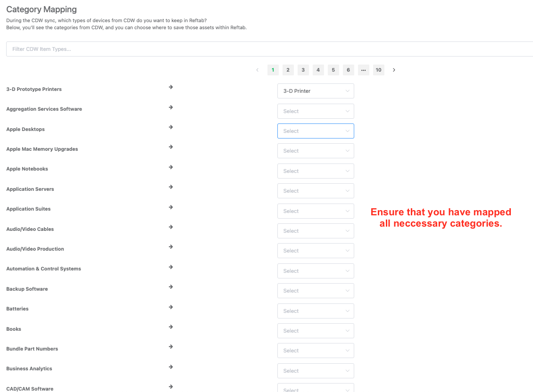533x392 pixels.
Task: Click the Category Mapping heading
Action: [42, 9]
